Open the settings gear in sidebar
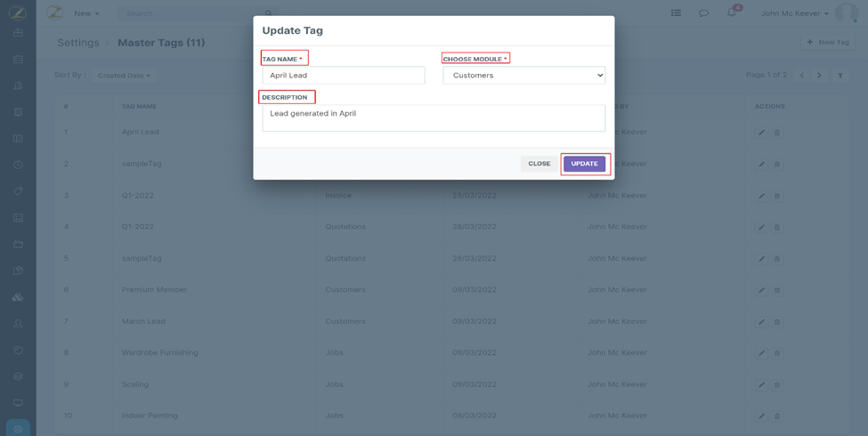The width and height of the screenshot is (868, 436). 18,429
